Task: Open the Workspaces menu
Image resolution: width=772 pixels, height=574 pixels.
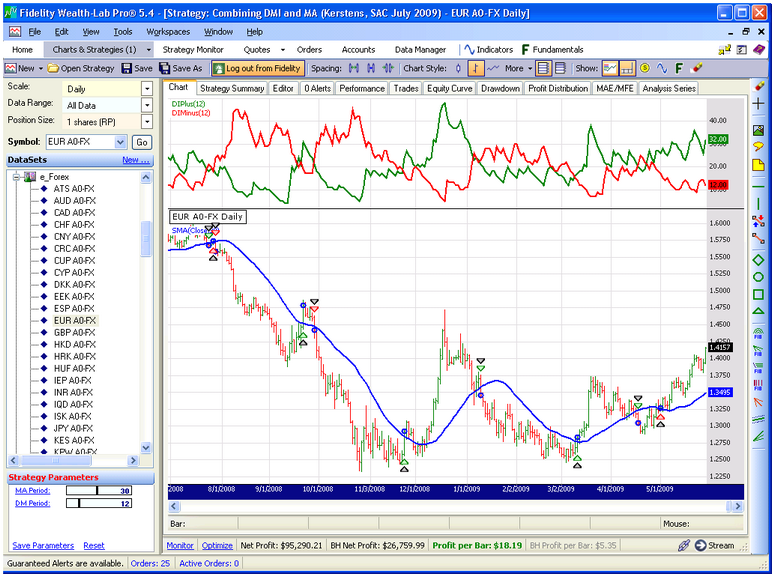Action: 167,31
